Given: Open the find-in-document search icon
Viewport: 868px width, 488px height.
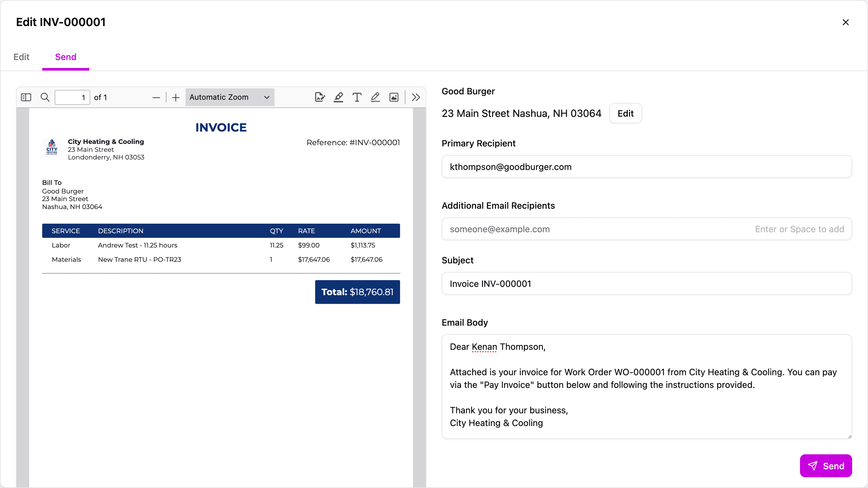Looking at the screenshot, I should 45,98.
